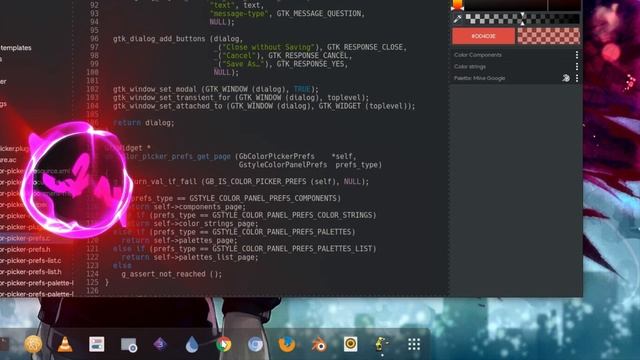This screenshot has width=640, height=360.
Task: Open or-picker-prefs.h in the project tree
Action: click(x=25, y=249)
